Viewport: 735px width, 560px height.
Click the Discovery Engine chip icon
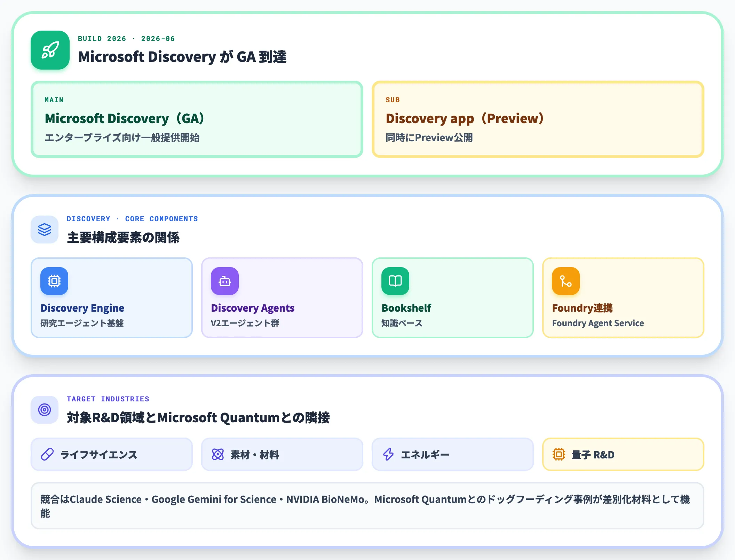pos(54,281)
